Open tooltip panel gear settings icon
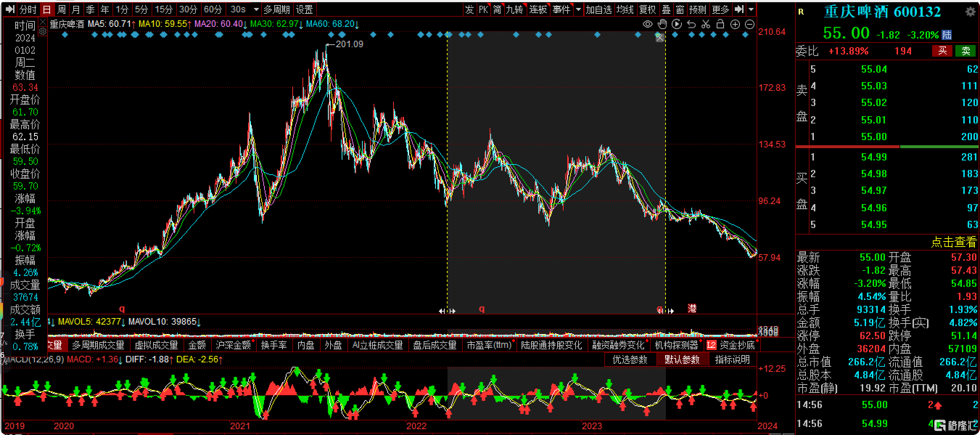The height and width of the screenshot is (435, 980). 42,32
